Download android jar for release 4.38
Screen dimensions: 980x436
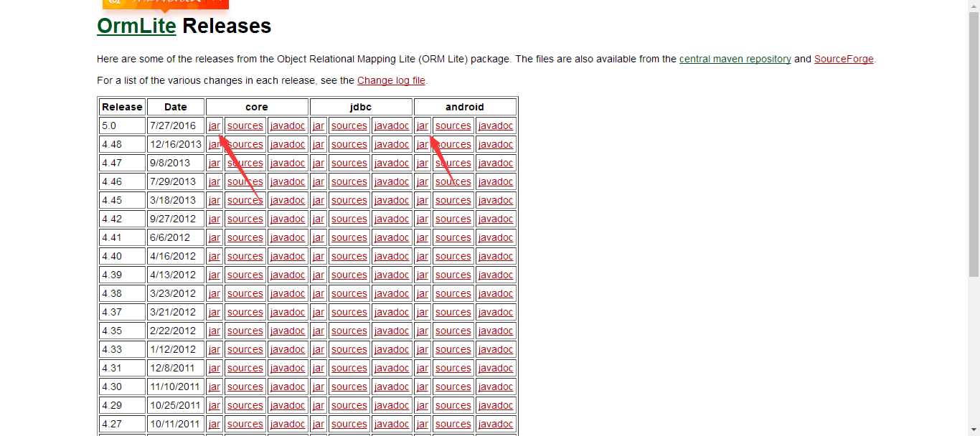coord(423,293)
